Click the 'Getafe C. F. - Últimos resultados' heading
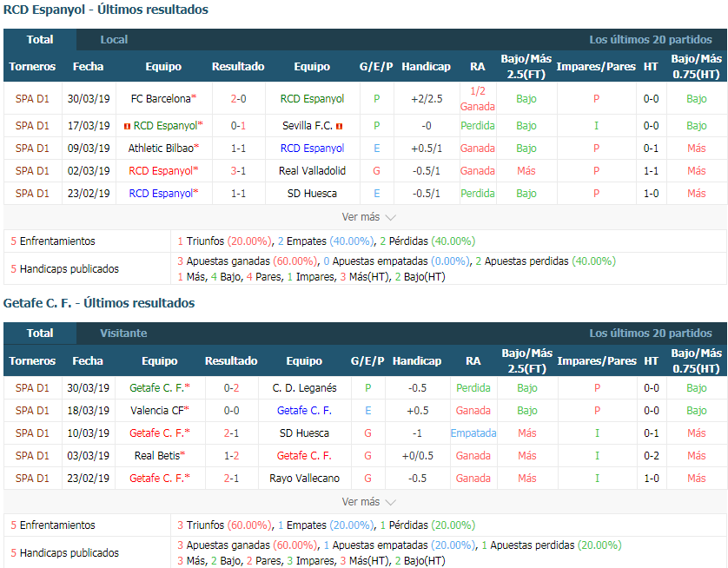This screenshot has width=728, height=568. [x=99, y=303]
